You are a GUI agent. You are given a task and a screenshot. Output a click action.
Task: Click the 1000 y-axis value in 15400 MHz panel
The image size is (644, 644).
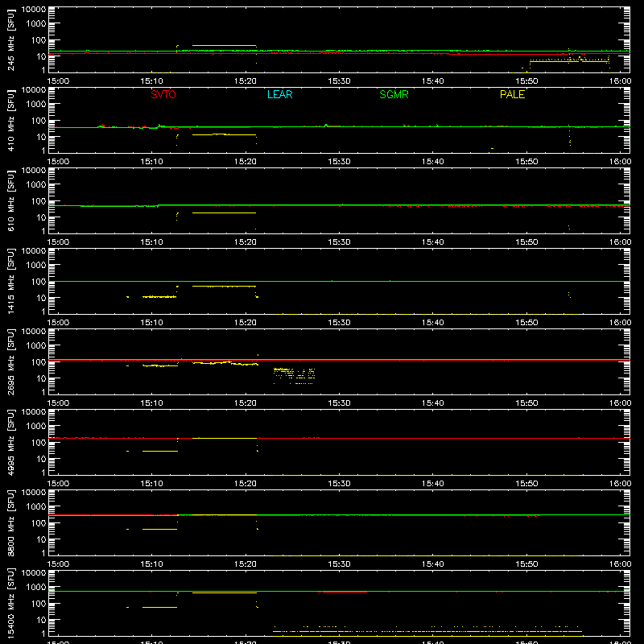36,588
